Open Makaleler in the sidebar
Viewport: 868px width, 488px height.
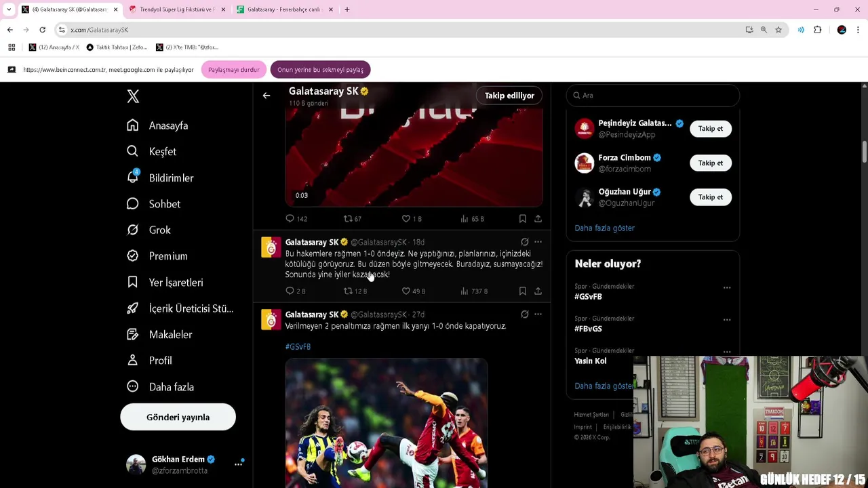pyautogui.click(x=160, y=335)
